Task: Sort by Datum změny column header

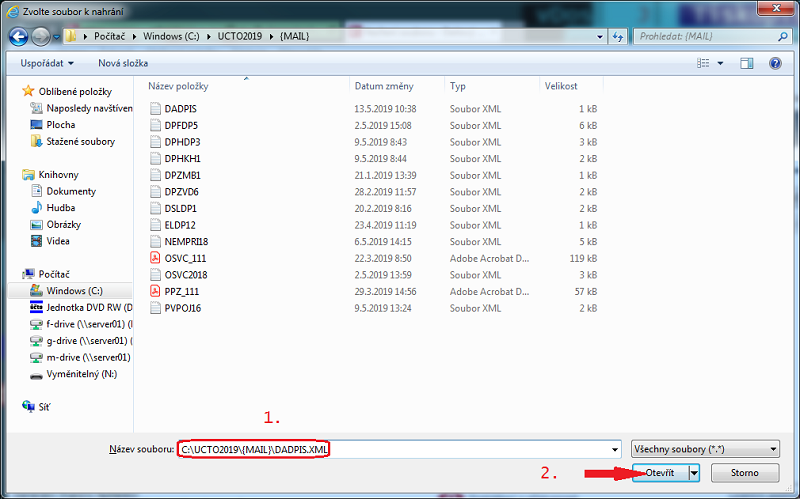Action: [384, 86]
